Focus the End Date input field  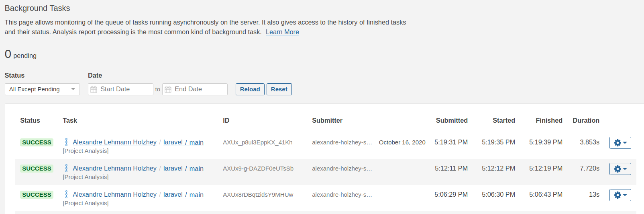tap(199, 89)
